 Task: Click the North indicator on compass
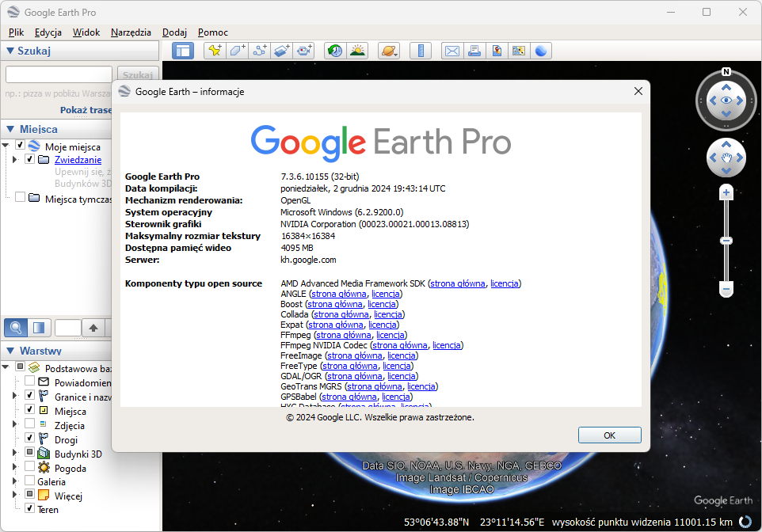tap(726, 72)
